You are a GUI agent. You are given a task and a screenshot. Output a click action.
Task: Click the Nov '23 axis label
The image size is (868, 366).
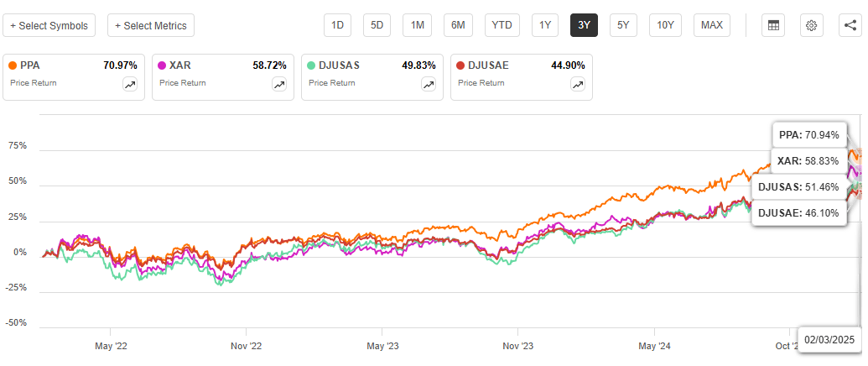(517, 346)
